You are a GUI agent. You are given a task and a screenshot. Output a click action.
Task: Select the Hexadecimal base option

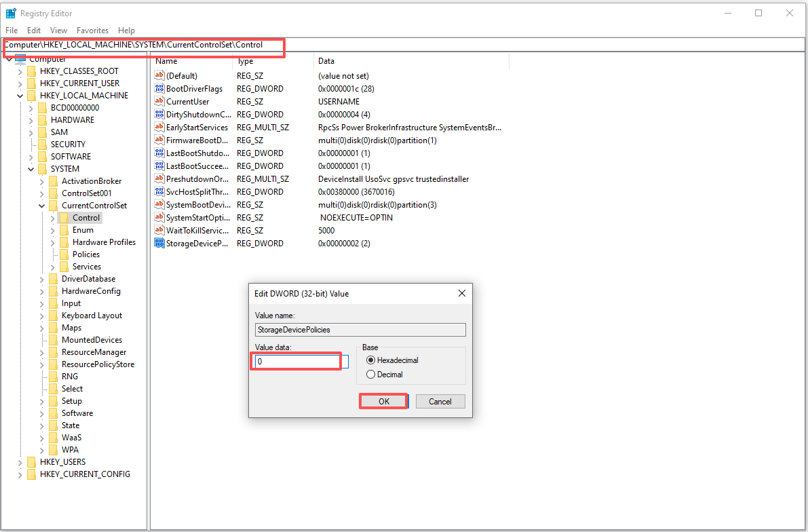(370, 360)
